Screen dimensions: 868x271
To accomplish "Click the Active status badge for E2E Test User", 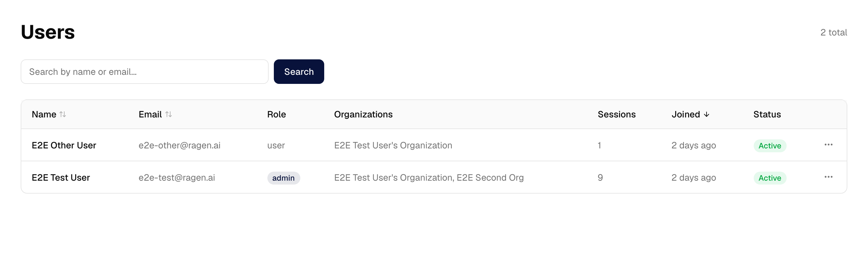I will tap(770, 178).
